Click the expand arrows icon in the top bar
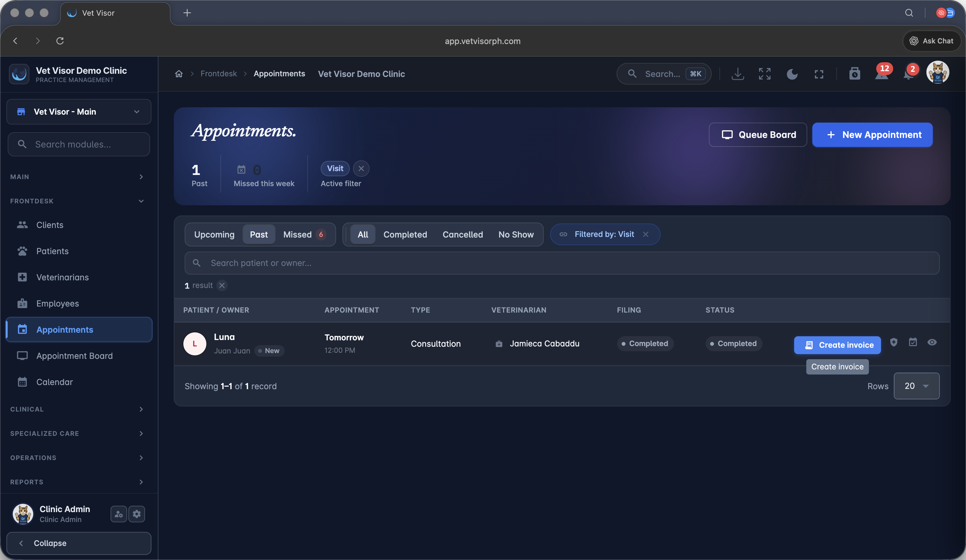The height and width of the screenshot is (560, 966). (764, 73)
